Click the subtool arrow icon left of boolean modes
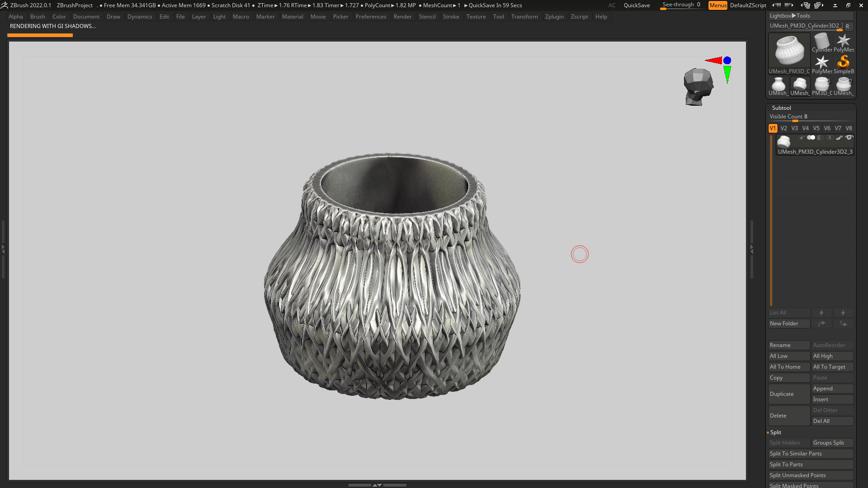The height and width of the screenshot is (488, 868). [802, 138]
